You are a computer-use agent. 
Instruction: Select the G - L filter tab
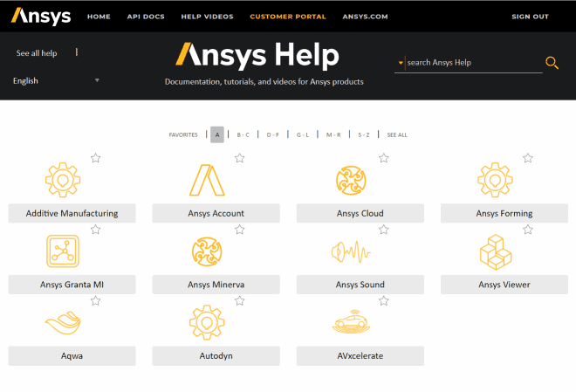(303, 134)
